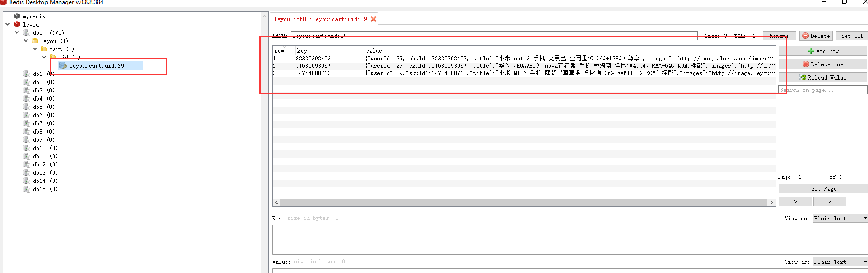
Task: Collapse the cart (1) folder node
Action: 35,49
